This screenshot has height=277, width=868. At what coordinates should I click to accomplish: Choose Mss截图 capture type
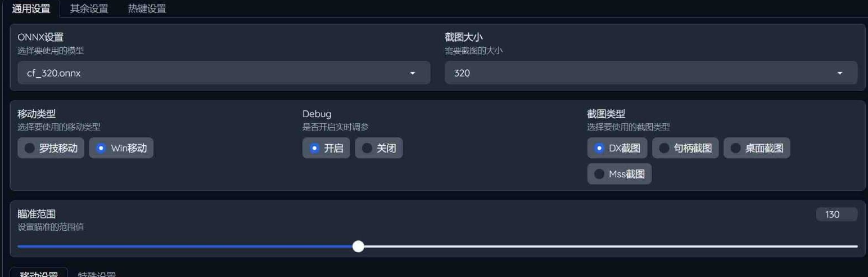[x=620, y=174]
